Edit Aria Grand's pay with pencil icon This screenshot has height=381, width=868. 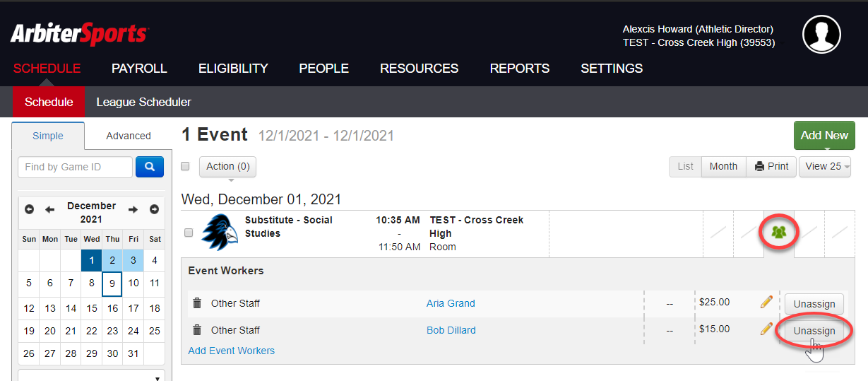click(766, 303)
